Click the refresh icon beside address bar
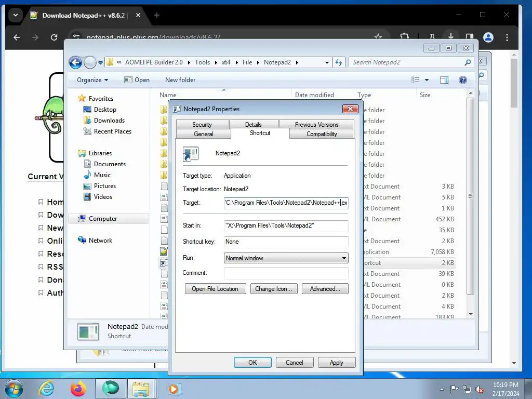The height and width of the screenshot is (399, 532). coord(339,62)
